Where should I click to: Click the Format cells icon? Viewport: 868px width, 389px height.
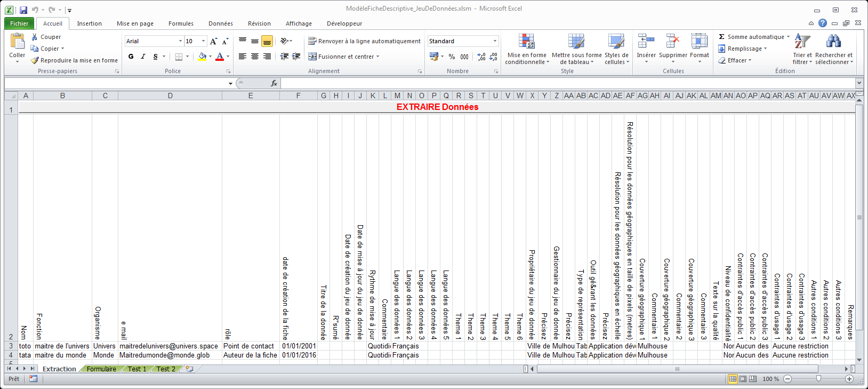tap(699, 42)
